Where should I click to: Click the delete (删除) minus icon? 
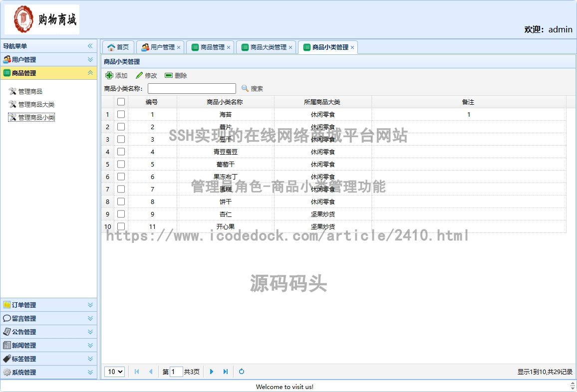pyautogui.click(x=169, y=75)
